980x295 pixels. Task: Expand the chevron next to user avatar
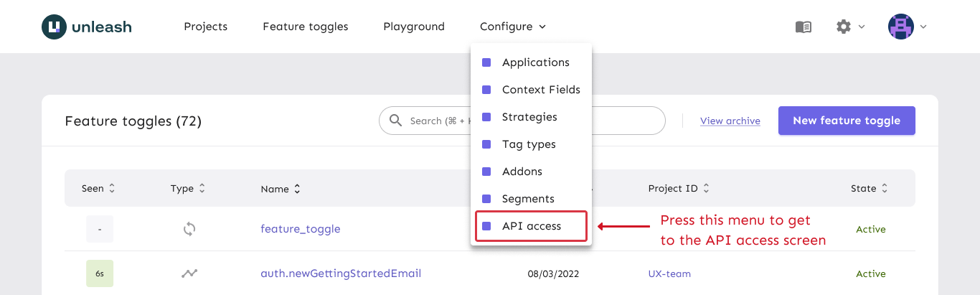click(x=923, y=27)
